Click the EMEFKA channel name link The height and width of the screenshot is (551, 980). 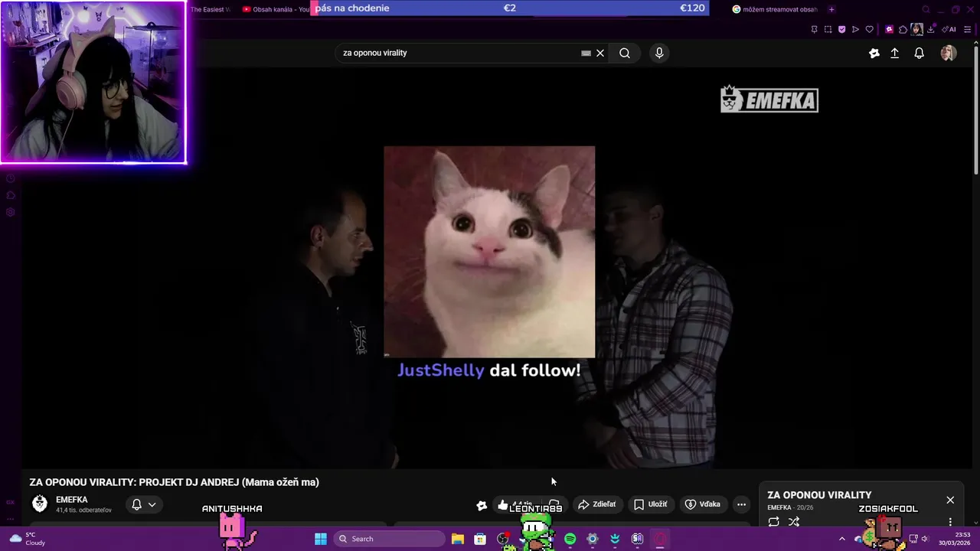coord(72,500)
